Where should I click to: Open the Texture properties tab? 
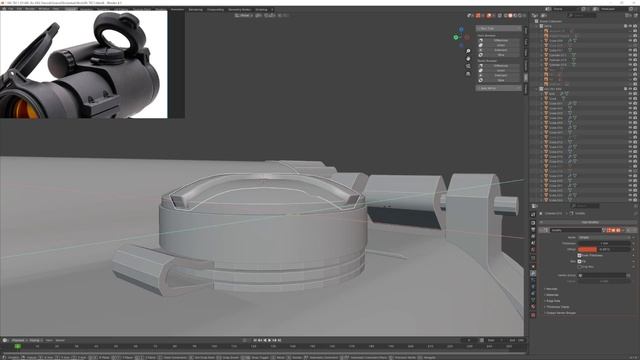tap(533, 315)
